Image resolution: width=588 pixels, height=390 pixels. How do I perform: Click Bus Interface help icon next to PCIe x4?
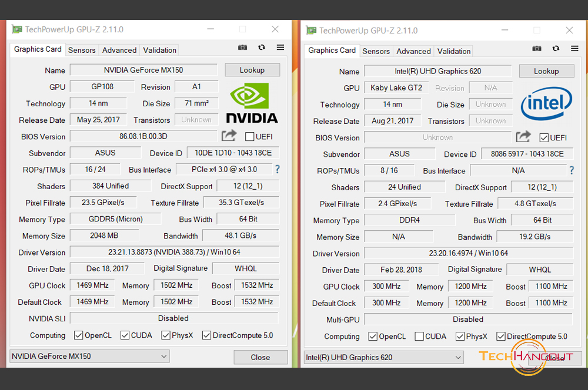pos(278,169)
